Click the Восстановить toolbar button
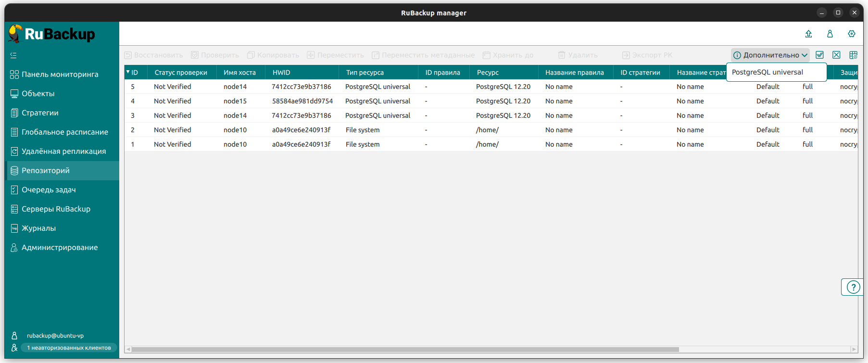Image resolution: width=868 pixels, height=363 pixels. [153, 55]
